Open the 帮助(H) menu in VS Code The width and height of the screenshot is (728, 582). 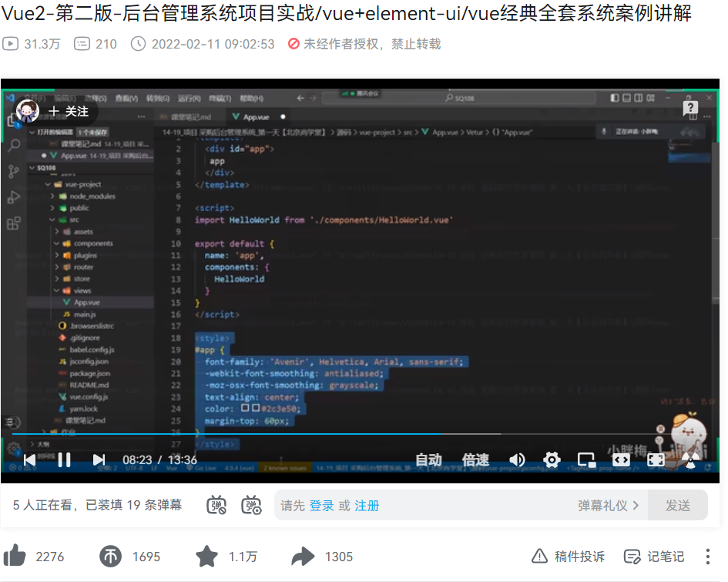pyautogui.click(x=251, y=99)
